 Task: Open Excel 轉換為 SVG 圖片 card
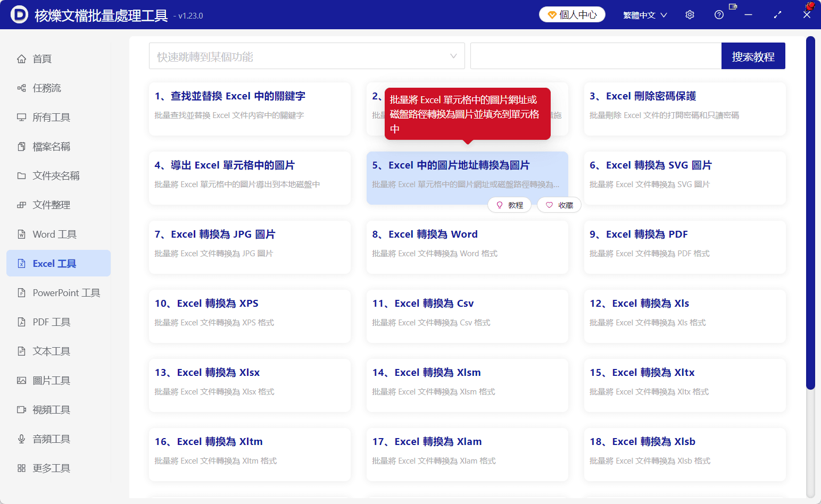pos(685,178)
